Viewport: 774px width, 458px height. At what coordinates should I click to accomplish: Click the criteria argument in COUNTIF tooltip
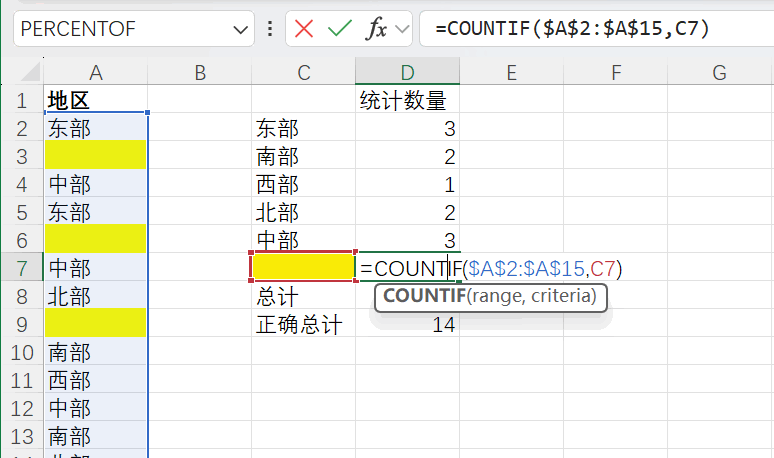[x=560, y=296]
